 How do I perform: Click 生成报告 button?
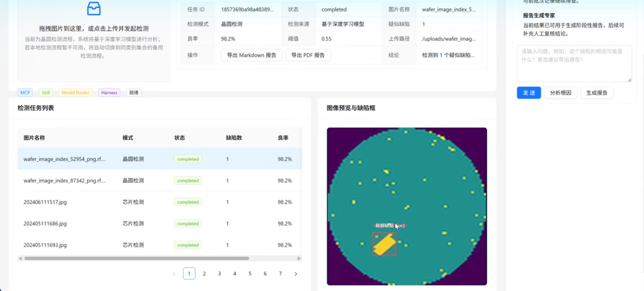click(597, 93)
